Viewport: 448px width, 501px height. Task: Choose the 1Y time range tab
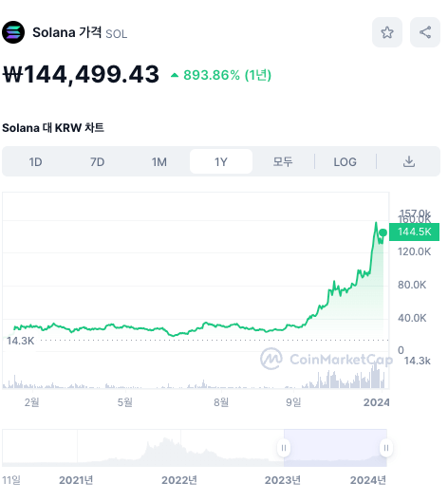(x=221, y=161)
